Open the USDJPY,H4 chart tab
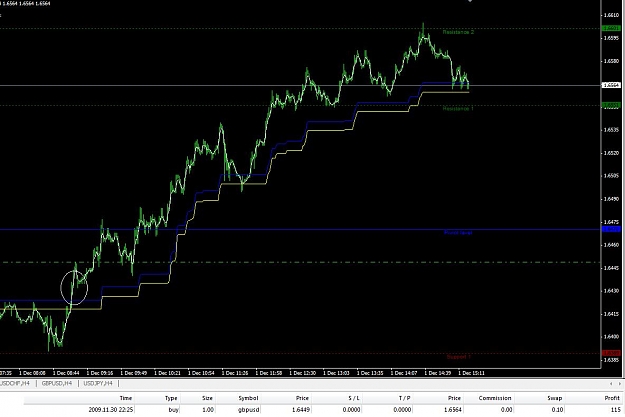 (98, 383)
